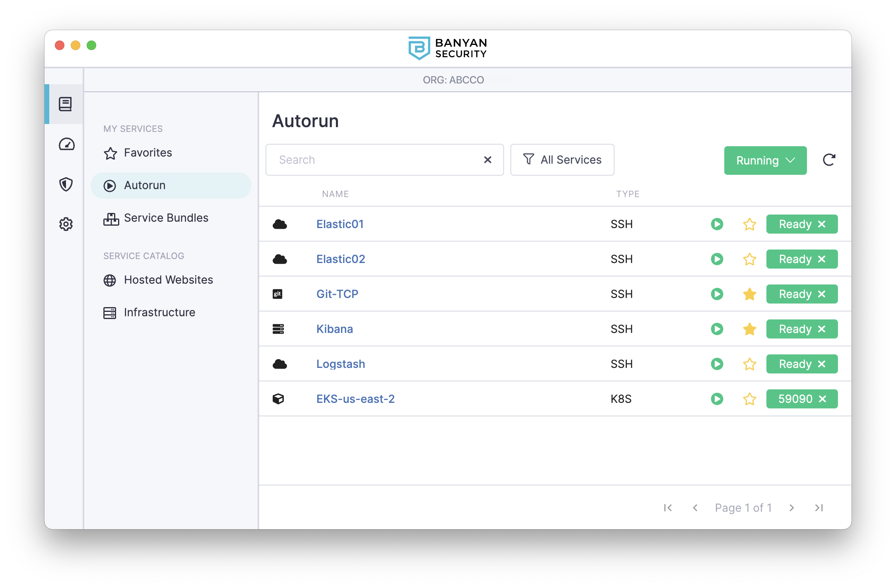This screenshot has width=896, height=588.
Task: Click the database icon next to Kibana
Action: click(x=278, y=328)
